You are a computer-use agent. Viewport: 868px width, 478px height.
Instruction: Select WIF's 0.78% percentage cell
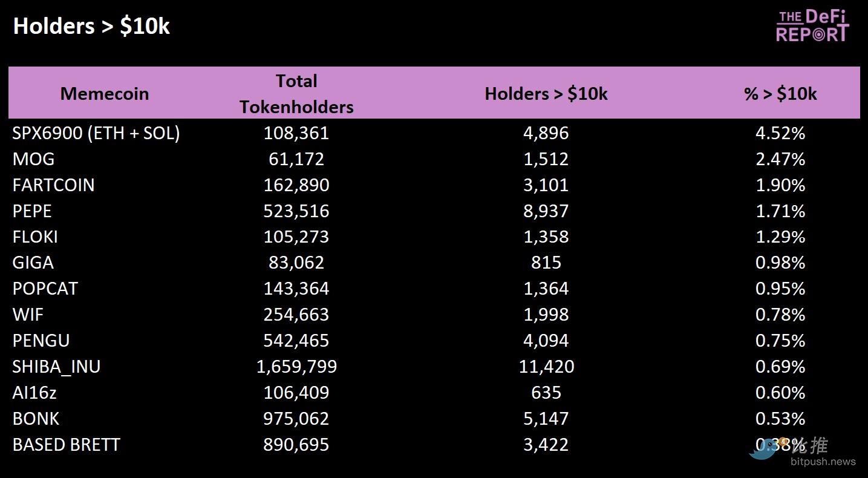pos(780,315)
